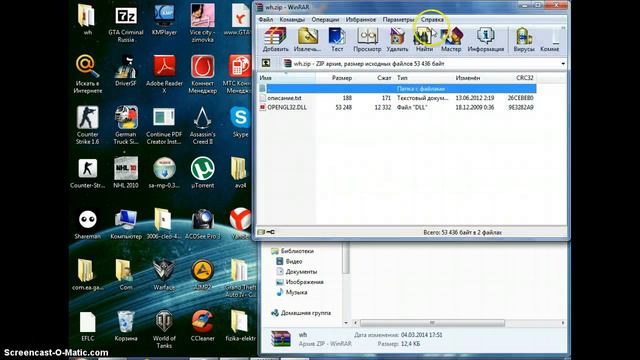
Task: Select the Warface desktop icon
Action: pyautogui.click(x=164, y=275)
